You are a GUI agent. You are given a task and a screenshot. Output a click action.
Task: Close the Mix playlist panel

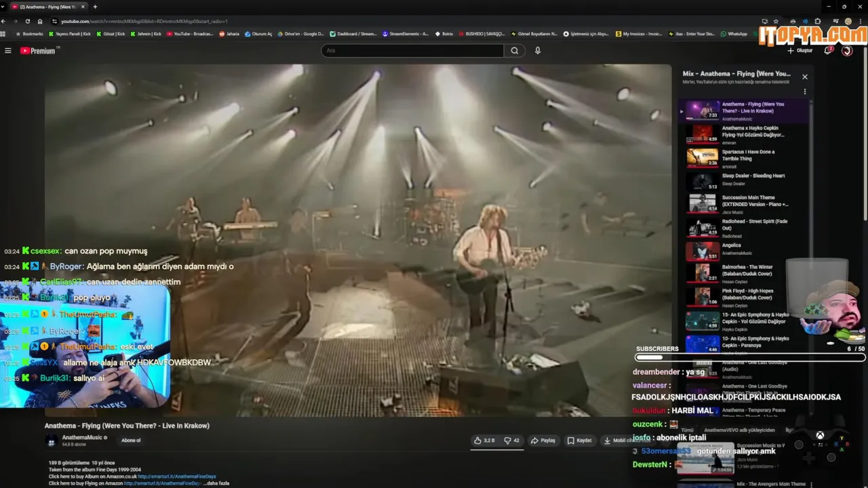[x=805, y=77]
